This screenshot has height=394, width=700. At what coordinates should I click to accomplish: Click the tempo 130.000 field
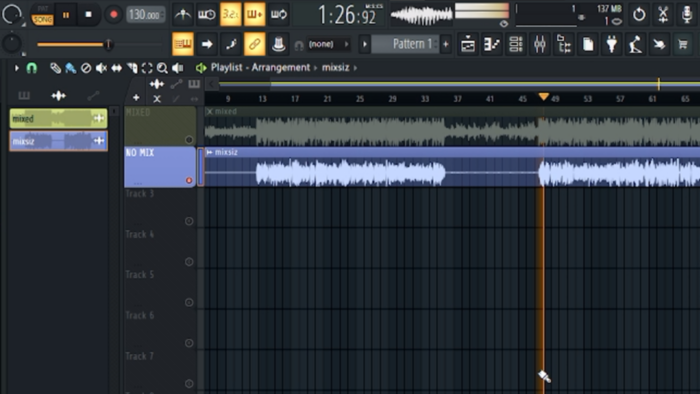146,15
